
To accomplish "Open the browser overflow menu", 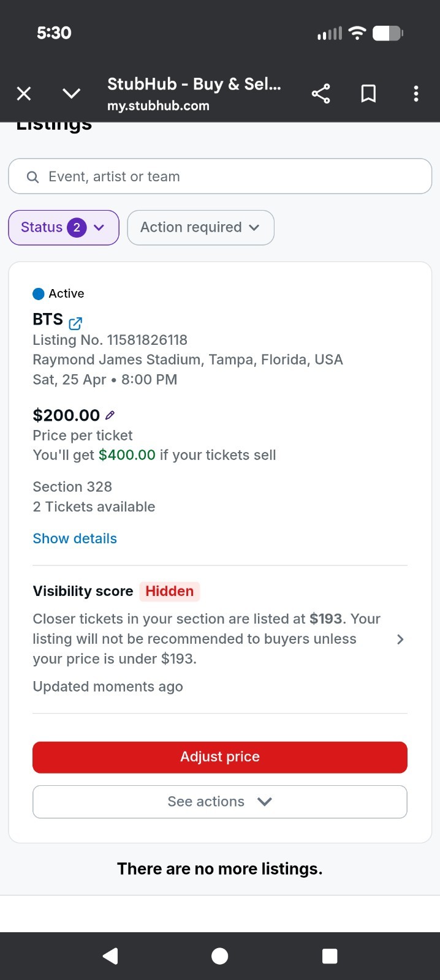I will 416,93.
